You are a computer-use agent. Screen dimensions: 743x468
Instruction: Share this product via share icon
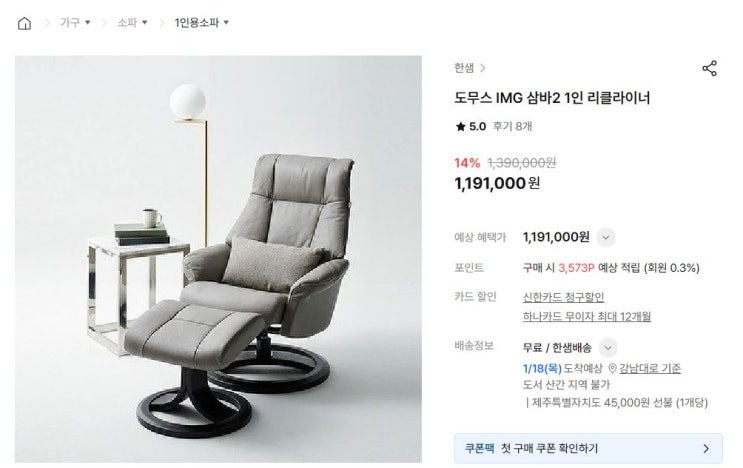[709, 69]
